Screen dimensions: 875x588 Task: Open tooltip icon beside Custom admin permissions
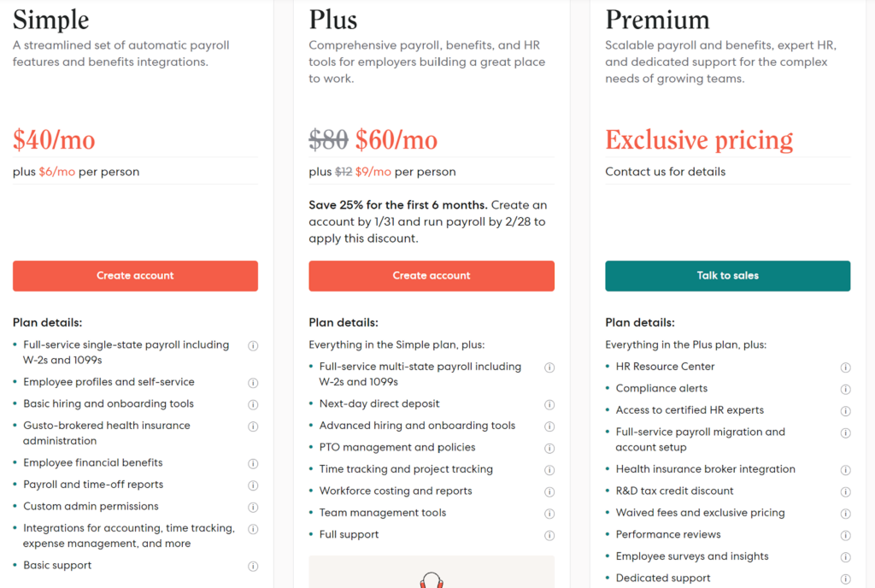click(x=253, y=506)
